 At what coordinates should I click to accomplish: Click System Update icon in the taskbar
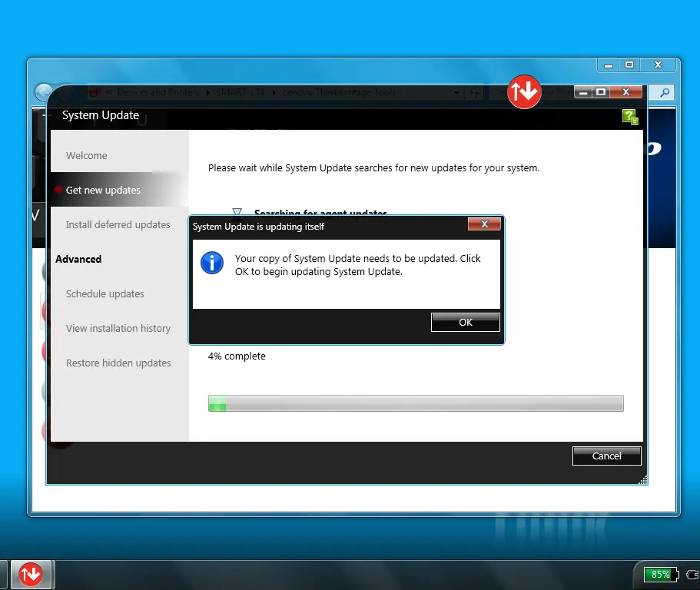pyautogui.click(x=31, y=574)
